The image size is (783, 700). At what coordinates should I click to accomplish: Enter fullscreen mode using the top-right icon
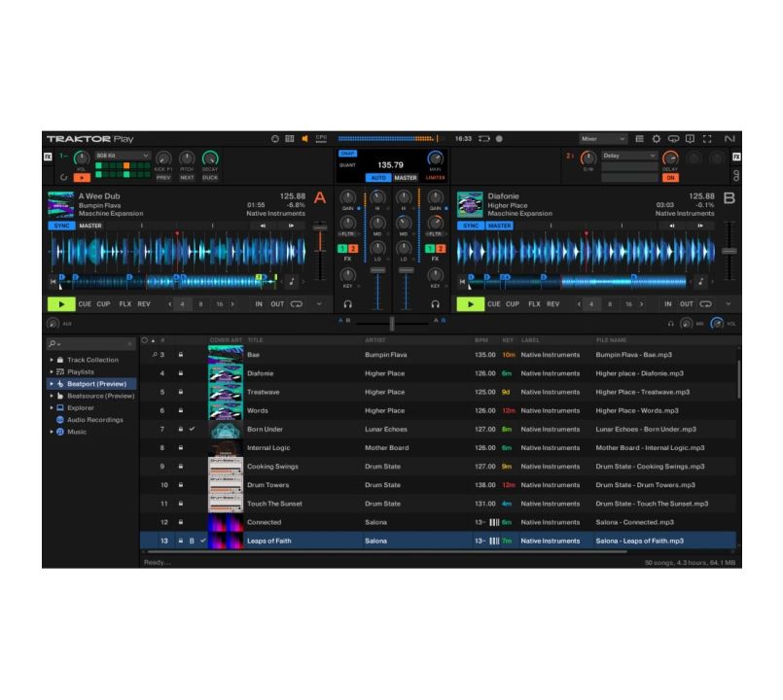[706, 139]
